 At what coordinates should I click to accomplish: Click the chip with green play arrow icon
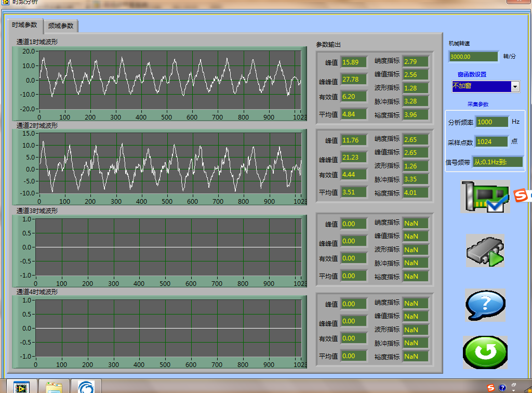(x=485, y=251)
